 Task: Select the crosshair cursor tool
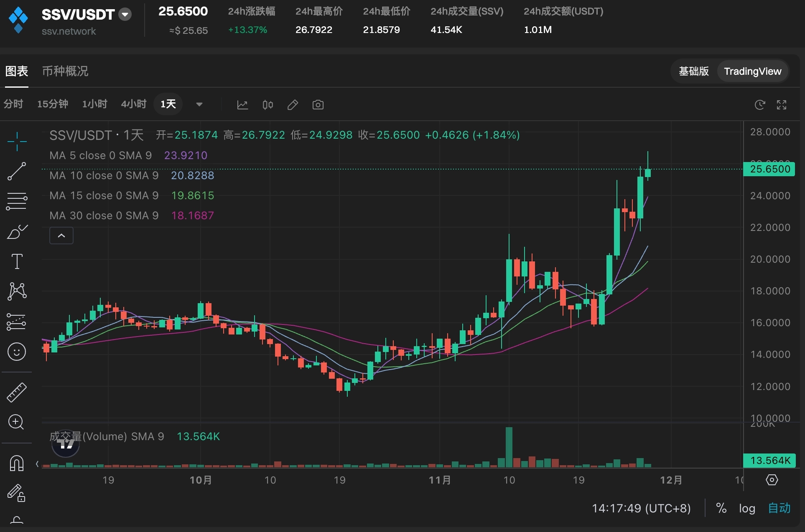pyautogui.click(x=17, y=141)
